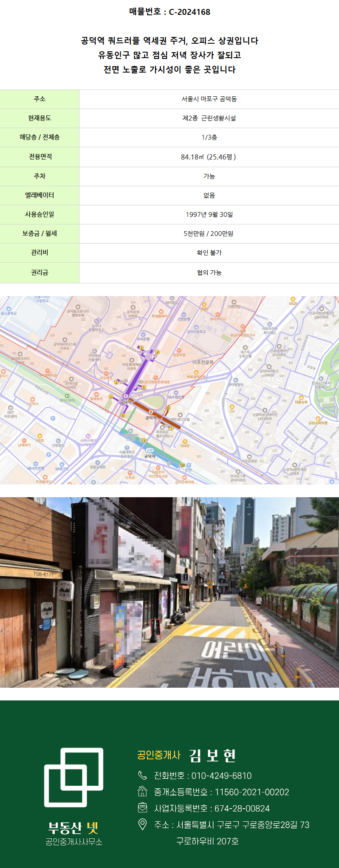Viewport: 339px width, 868px height.
Task: Click the 보증금 / 월세 row label
Action: tap(40, 233)
